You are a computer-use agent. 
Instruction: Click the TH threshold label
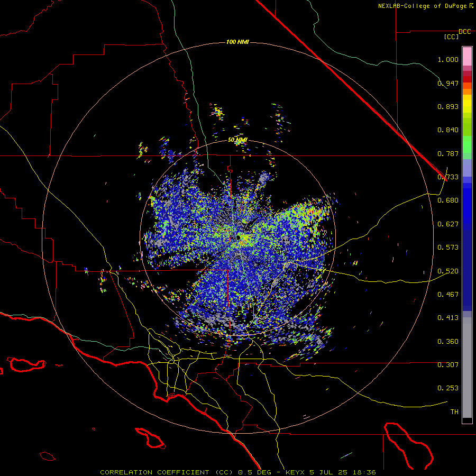tap(454, 412)
